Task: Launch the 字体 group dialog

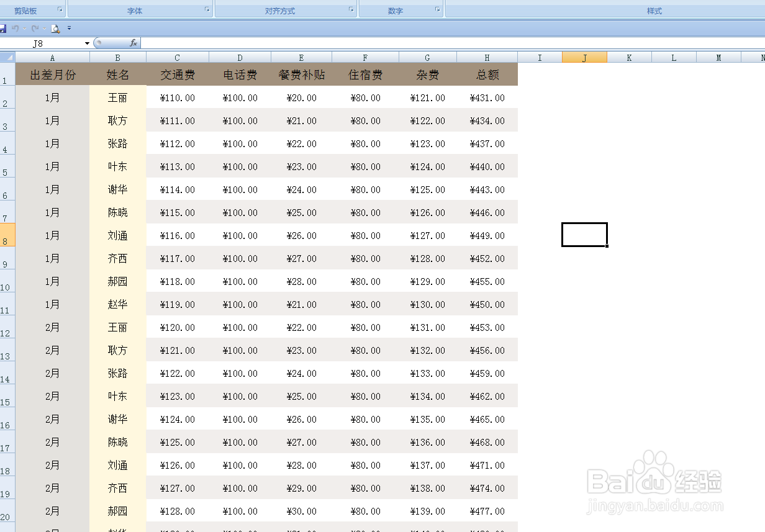Action: point(207,9)
